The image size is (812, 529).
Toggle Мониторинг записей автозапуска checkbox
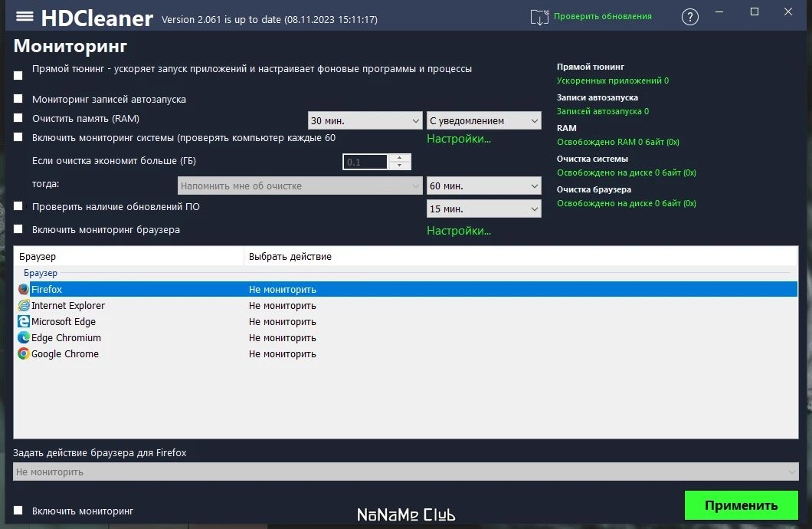pyautogui.click(x=18, y=98)
